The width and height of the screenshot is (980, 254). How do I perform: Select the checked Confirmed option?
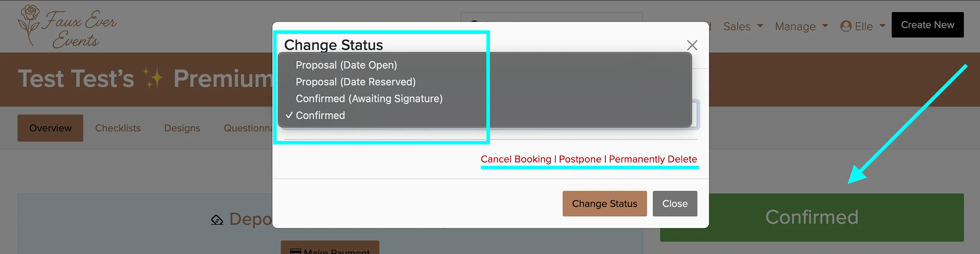pyautogui.click(x=484, y=115)
